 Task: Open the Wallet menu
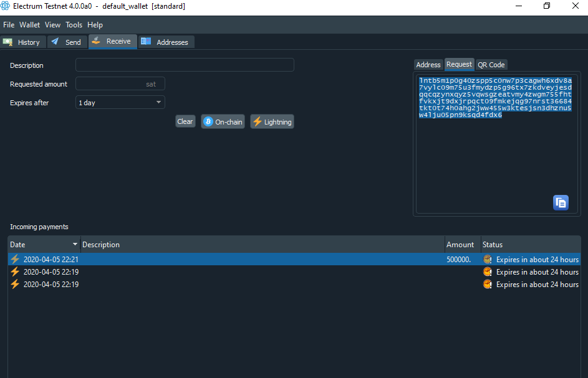pos(30,25)
